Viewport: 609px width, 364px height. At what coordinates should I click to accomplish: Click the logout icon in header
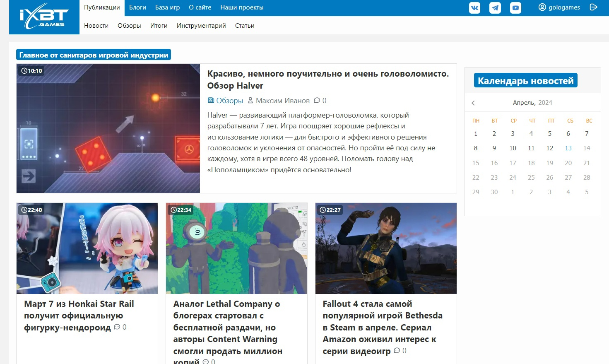coord(594,7)
